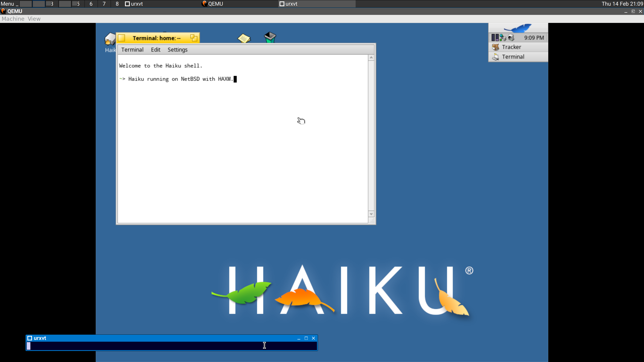Open the Settings menu in Haiku Terminal
This screenshot has height=362, width=644.
(x=178, y=50)
